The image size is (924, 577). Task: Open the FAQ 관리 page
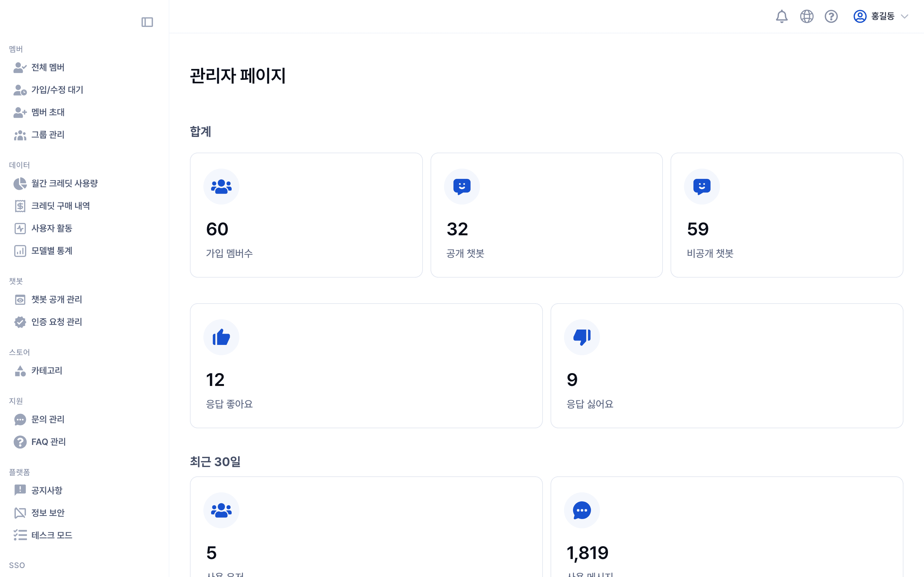[48, 442]
